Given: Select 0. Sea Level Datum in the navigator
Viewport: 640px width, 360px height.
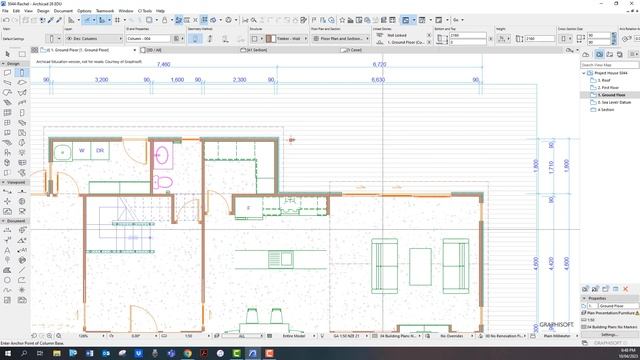Looking at the screenshot, I should click(x=614, y=102).
